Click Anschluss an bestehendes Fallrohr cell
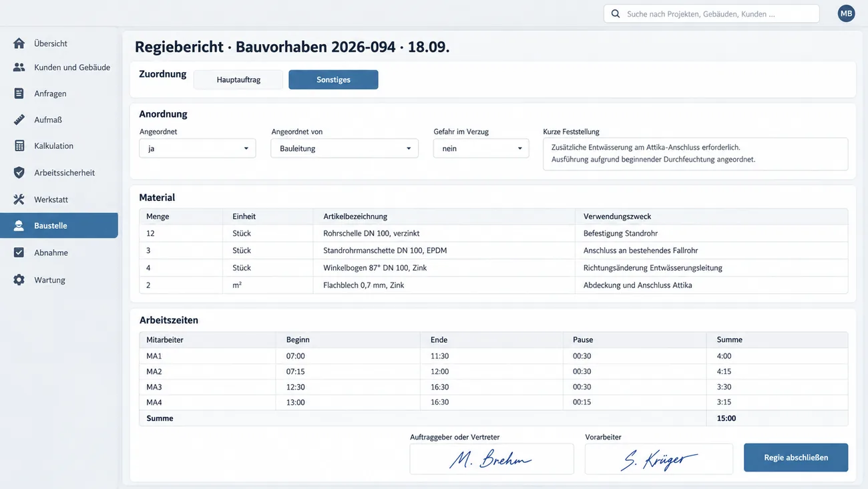Viewport: 868px width, 489px height. click(x=712, y=251)
